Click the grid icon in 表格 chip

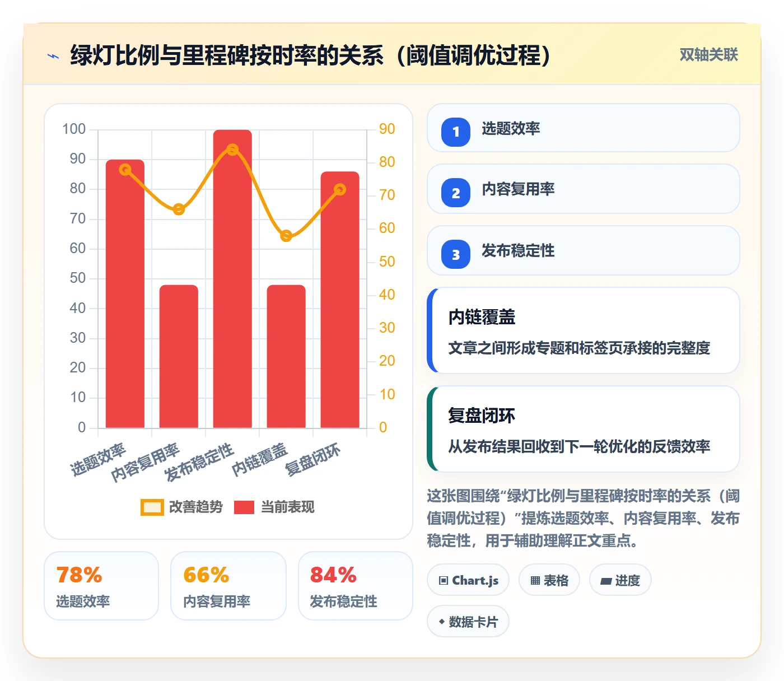(535, 581)
